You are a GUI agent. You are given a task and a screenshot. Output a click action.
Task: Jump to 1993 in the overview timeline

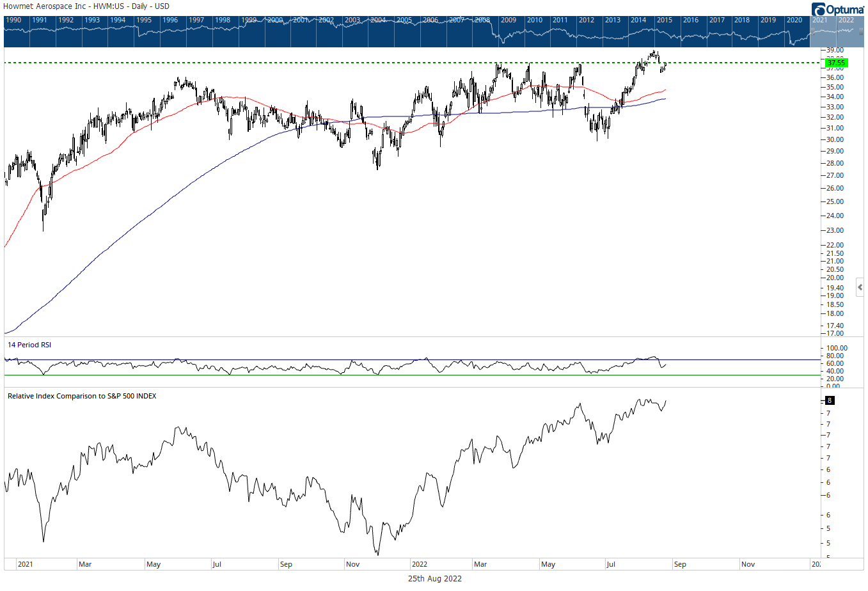tap(92, 20)
